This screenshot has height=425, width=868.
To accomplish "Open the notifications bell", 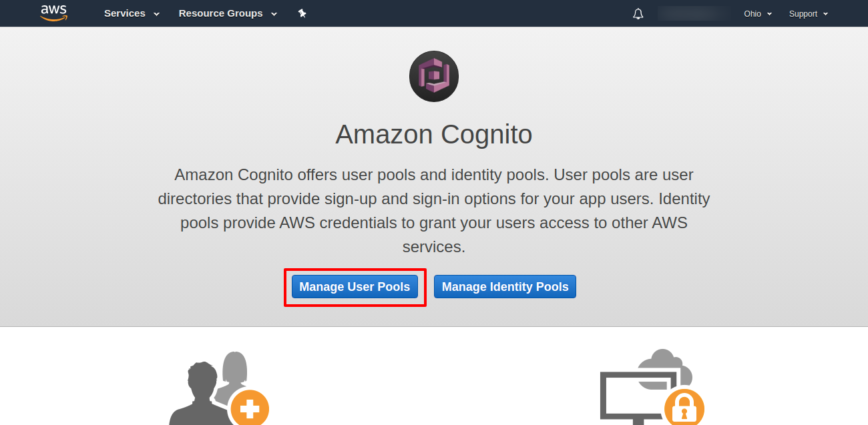I will tap(638, 13).
